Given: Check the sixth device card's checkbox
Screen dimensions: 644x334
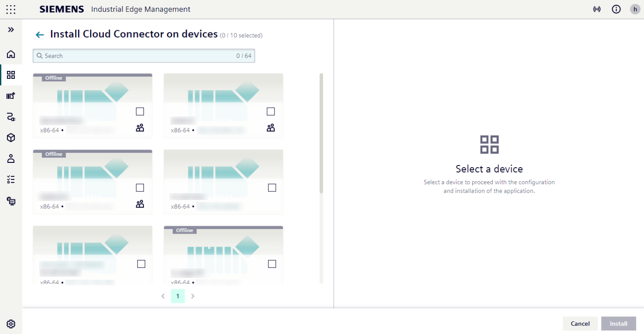Looking at the screenshot, I should coord(272,264).
